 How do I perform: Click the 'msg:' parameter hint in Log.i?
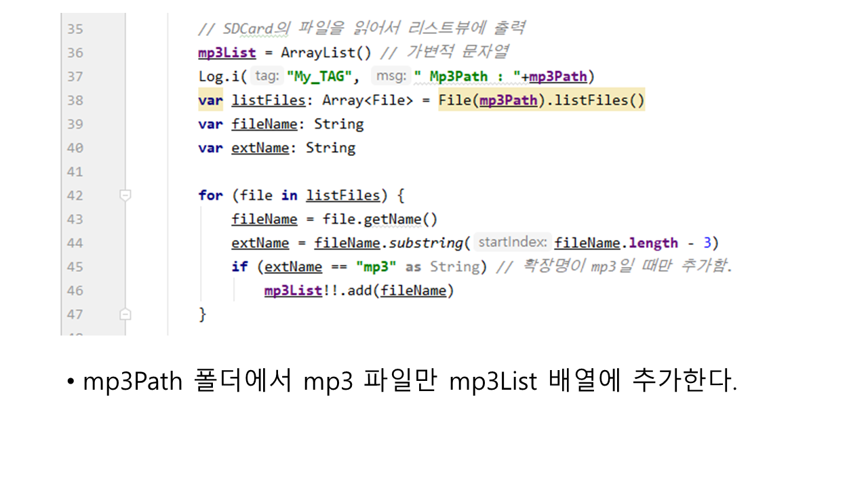(391, 77)
